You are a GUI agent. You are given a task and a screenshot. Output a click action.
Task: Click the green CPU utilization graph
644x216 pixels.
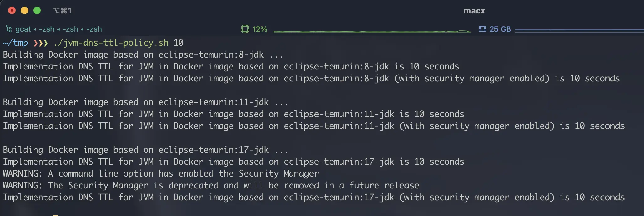[372, 31]
